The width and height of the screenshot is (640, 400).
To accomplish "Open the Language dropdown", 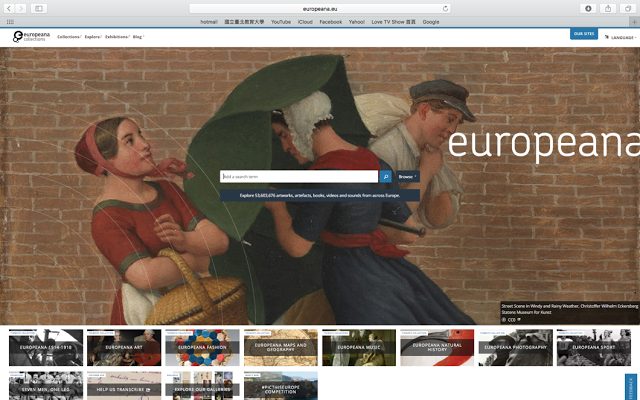I will point(620,37).
